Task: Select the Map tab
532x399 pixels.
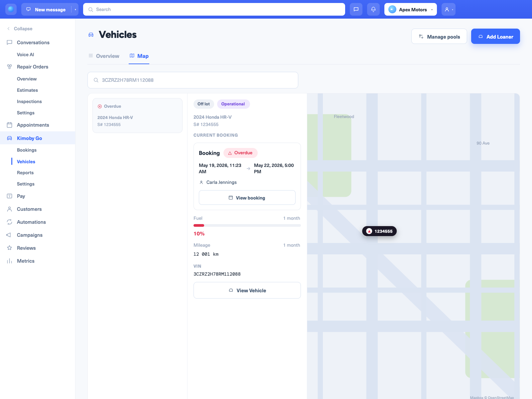Action: pos(139,56)
